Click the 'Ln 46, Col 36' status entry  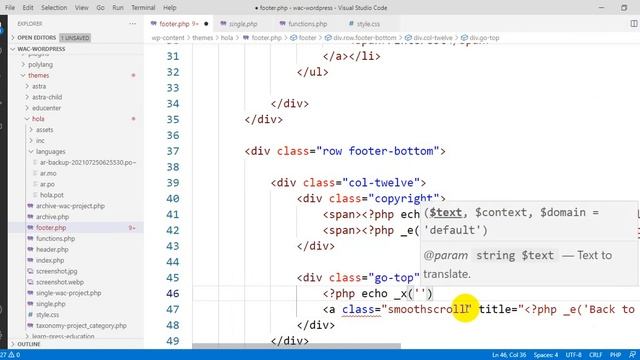tap(509, 355)
